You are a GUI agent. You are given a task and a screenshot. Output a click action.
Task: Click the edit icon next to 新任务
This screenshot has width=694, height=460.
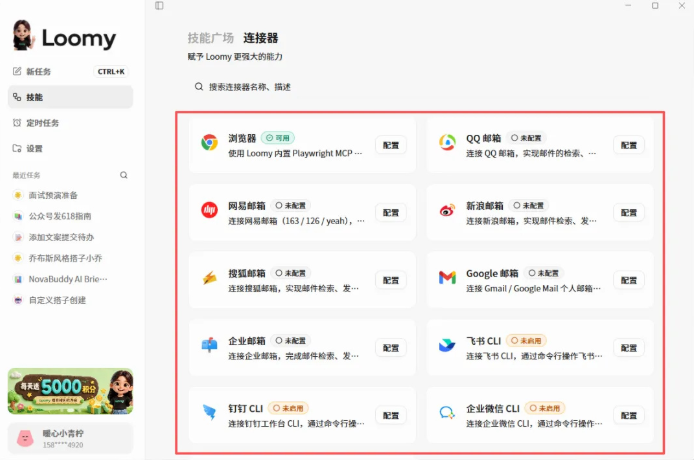click(17, 71)
